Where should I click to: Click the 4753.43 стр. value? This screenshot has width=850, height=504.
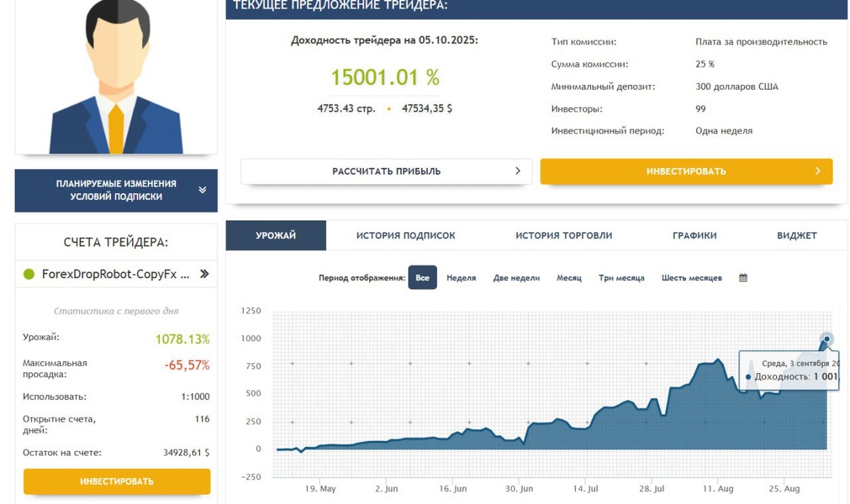pos(346,109)
